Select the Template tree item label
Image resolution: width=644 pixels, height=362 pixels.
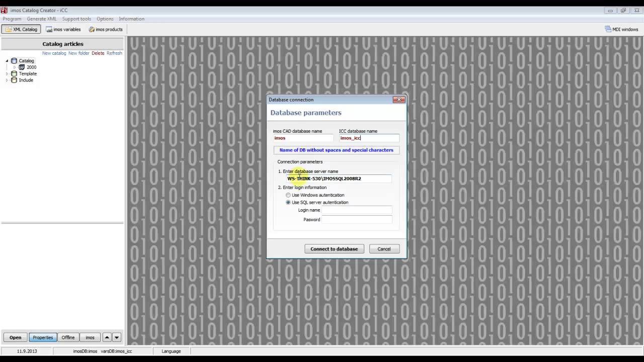tap(28, 74)
